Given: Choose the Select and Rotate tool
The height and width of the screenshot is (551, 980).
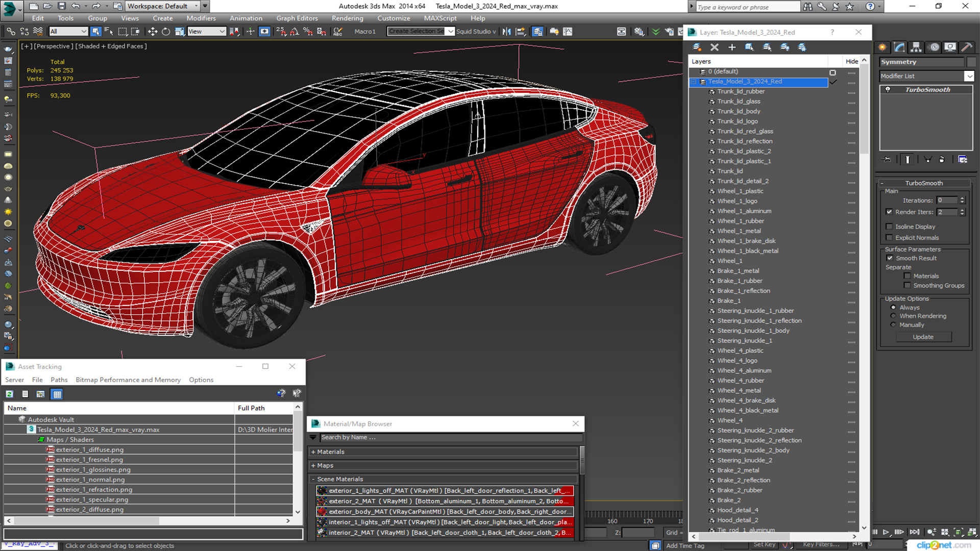Looking at the screenshot, I should 166,32.
